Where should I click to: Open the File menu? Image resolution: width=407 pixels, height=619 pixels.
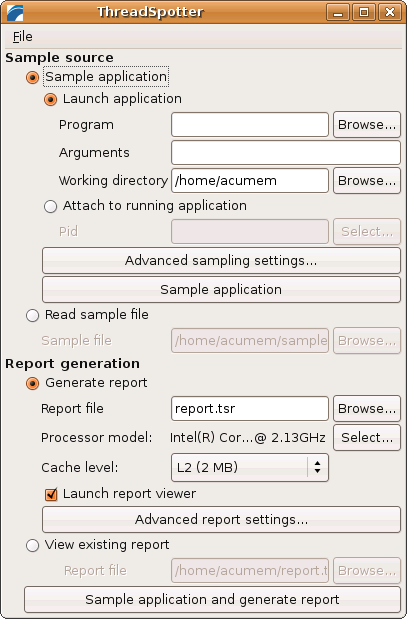pyautogui.click(x=23, y=37)
